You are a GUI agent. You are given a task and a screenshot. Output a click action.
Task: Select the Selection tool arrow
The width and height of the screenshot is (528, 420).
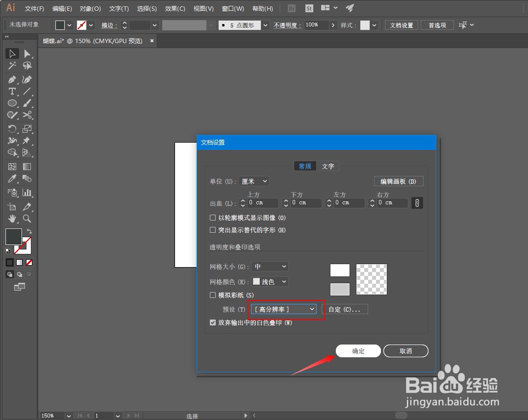point(12,54)
